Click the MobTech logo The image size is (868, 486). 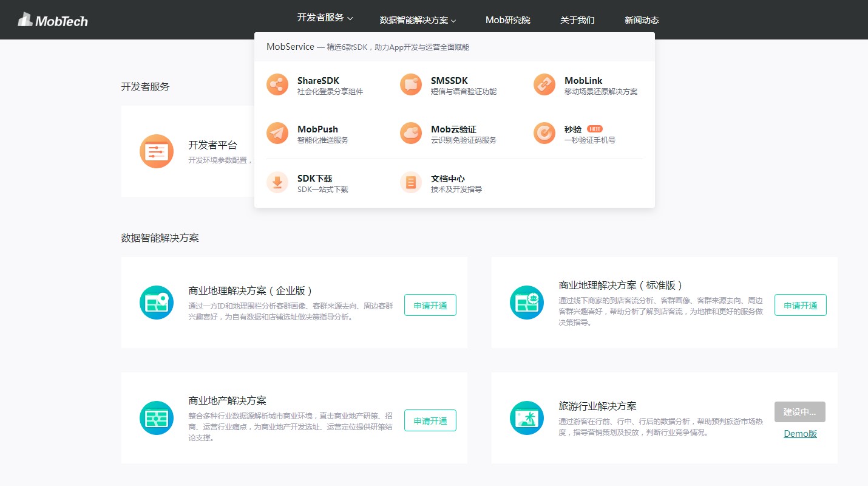pos(53,20)
